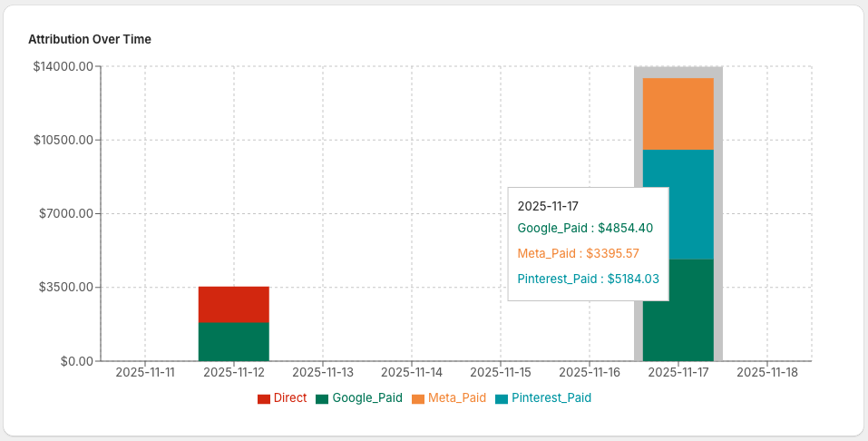Select teal Pinterest_Paid bar segment on 2025-11-17
868x441 pixels.
691,204
